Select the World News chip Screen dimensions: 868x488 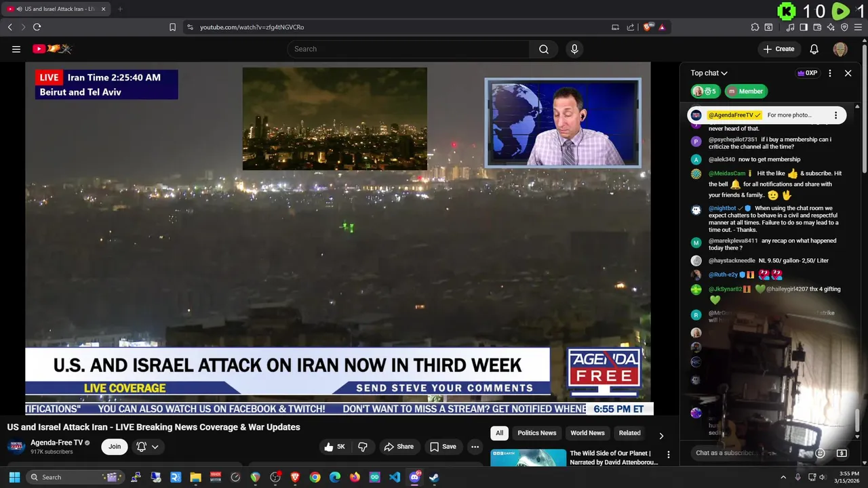[x=587, y=433]
